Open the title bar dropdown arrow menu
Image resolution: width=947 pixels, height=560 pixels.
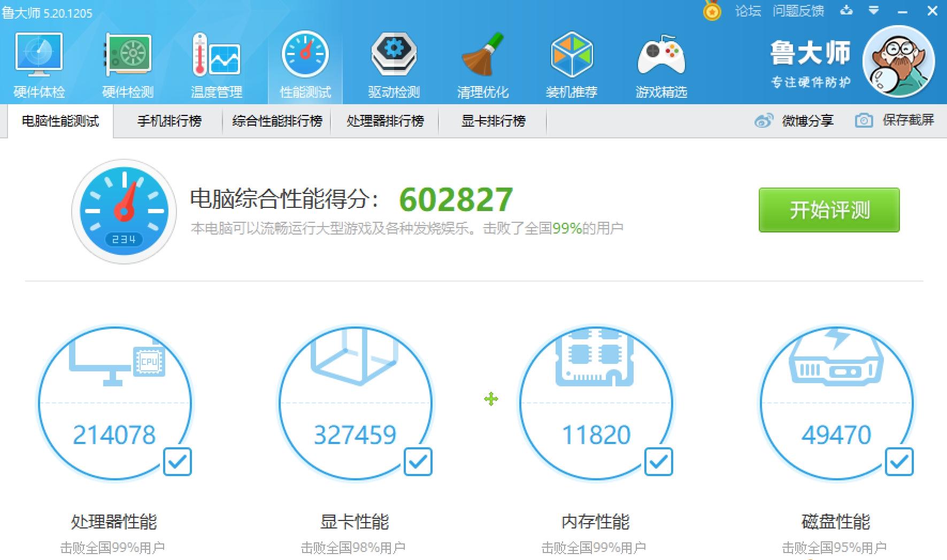(875, 10)
